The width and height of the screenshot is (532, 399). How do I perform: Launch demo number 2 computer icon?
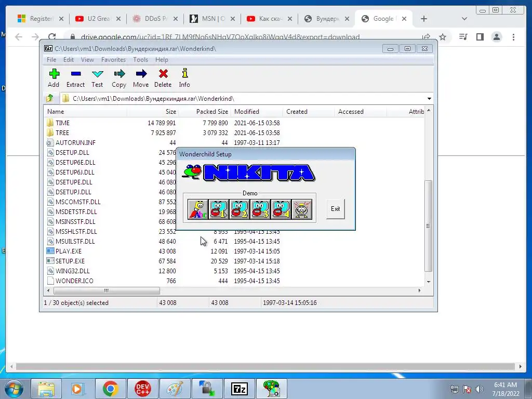click(240, 209)
